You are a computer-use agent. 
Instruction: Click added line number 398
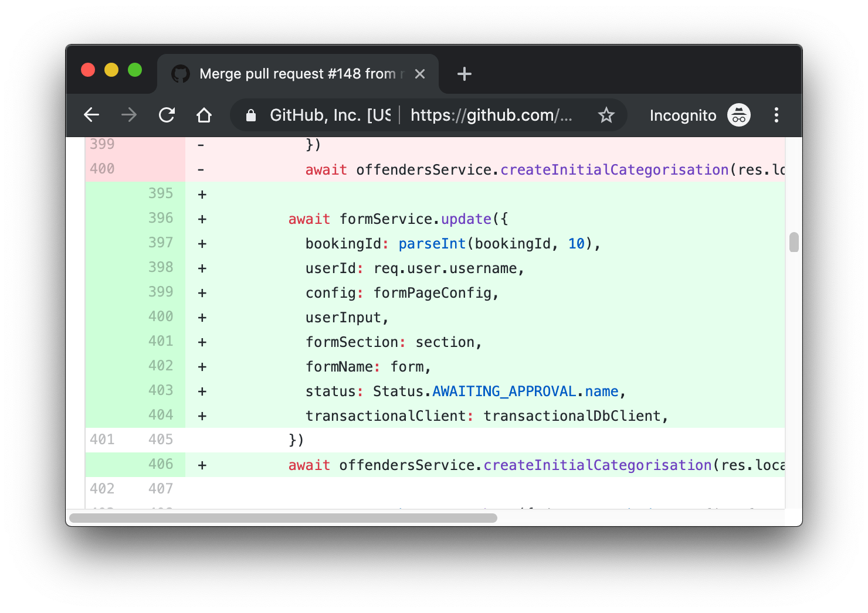tap(161, 267)
